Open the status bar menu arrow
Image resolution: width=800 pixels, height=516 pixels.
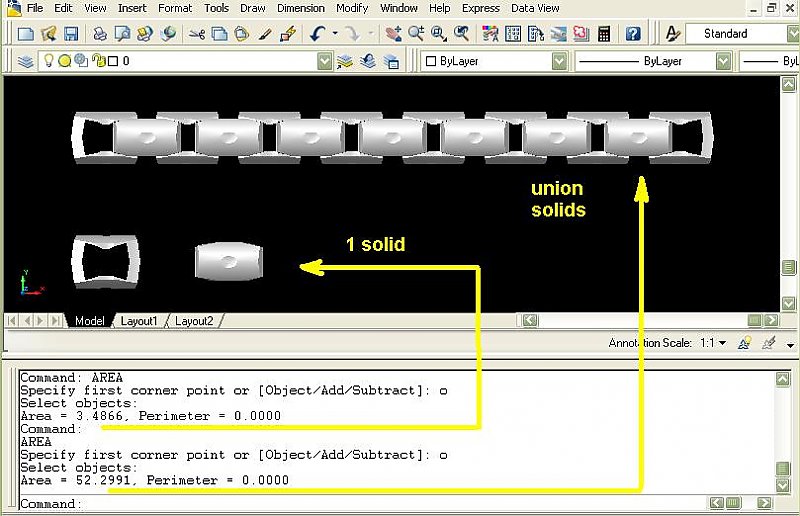790,346
